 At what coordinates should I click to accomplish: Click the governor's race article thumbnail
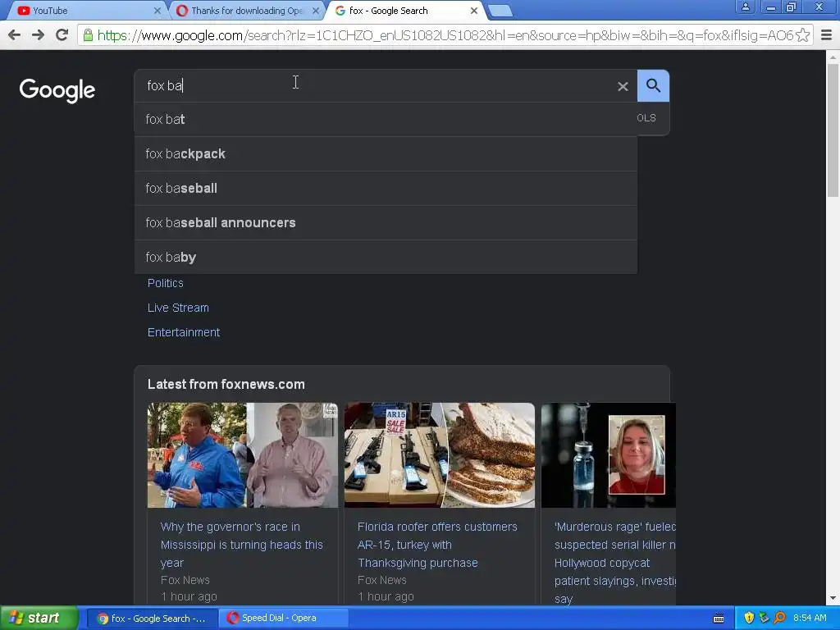point(243,455)
